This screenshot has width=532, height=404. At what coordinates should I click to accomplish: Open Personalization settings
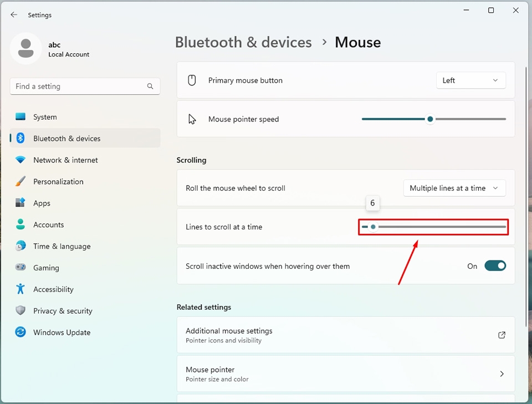pos(85,181)
